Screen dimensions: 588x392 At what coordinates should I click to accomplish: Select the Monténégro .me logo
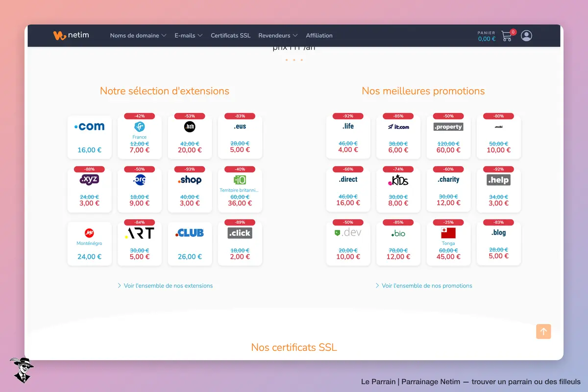pyautogui.click(x=89, y=233)
